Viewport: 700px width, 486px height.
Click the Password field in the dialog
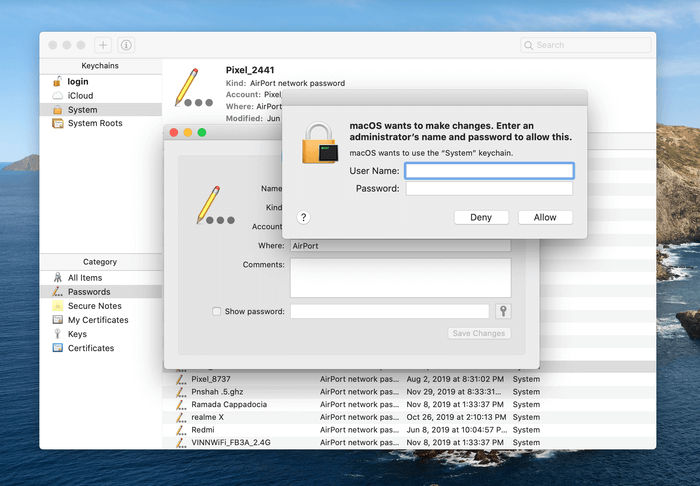tap(489, 189)
